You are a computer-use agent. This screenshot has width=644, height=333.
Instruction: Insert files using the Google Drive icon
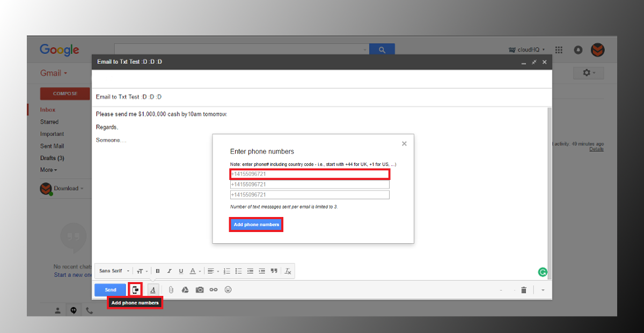coord(185,290)
